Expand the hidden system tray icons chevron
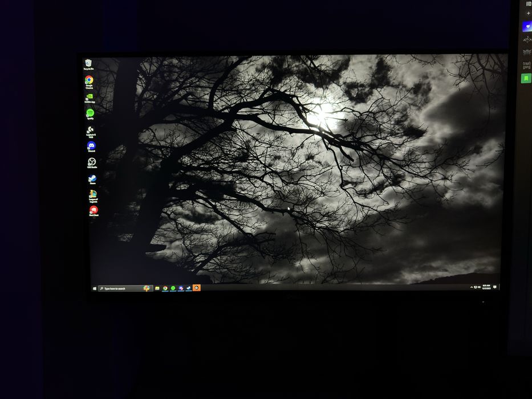 pos(472,287)
